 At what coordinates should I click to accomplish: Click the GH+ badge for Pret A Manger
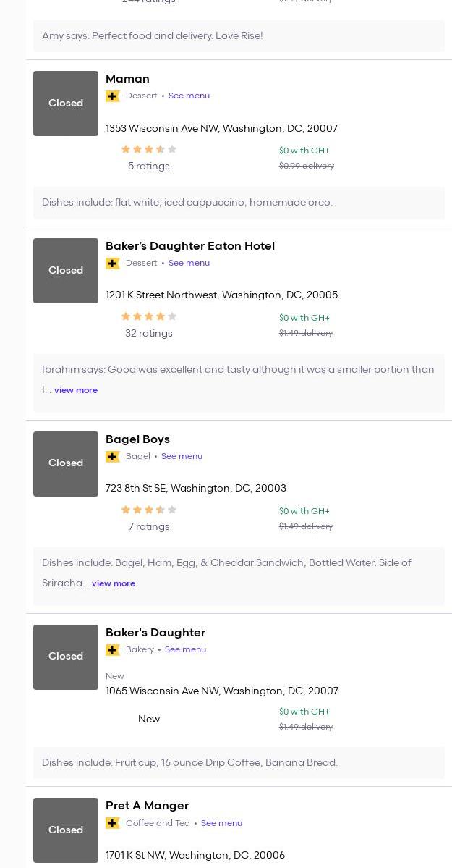pos(113,823)
